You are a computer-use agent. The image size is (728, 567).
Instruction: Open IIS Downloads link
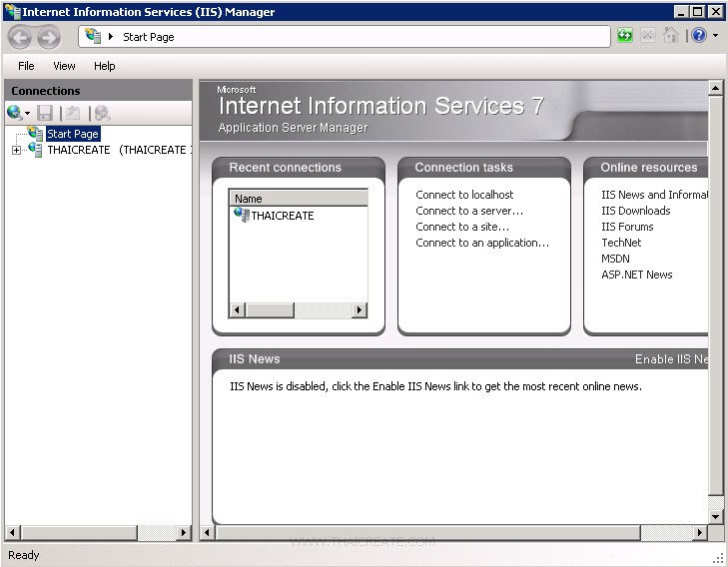tap(635, 211)
